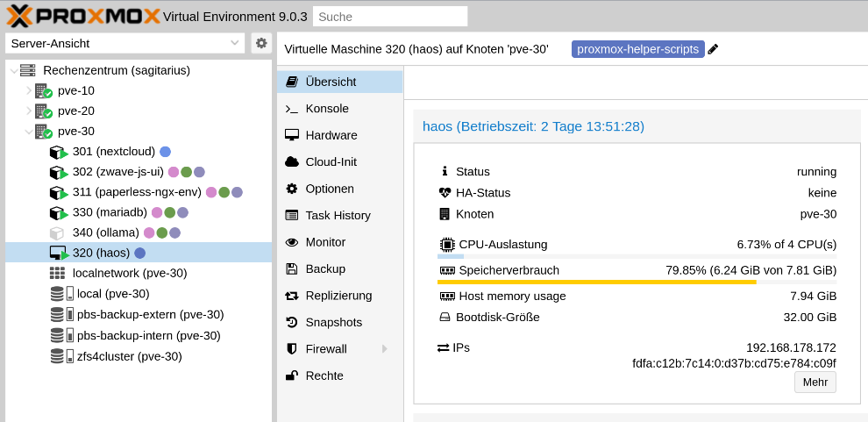Click into the Suche search field

[x=390, y=17]
